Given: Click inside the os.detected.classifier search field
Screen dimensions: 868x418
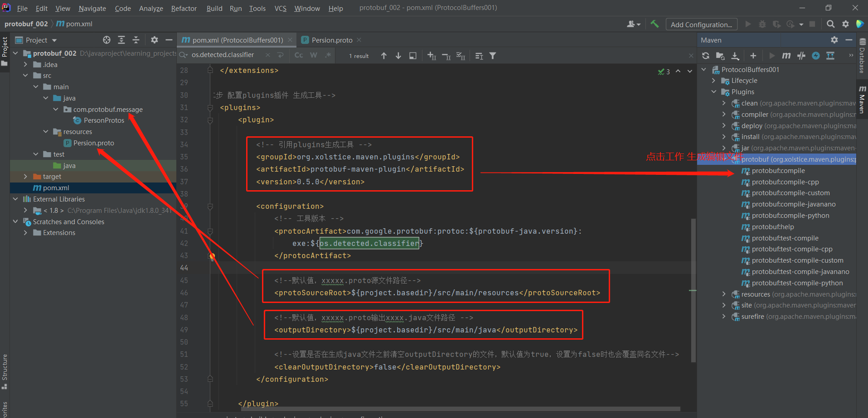Looking at the screenshot, I should coord(222,55).
